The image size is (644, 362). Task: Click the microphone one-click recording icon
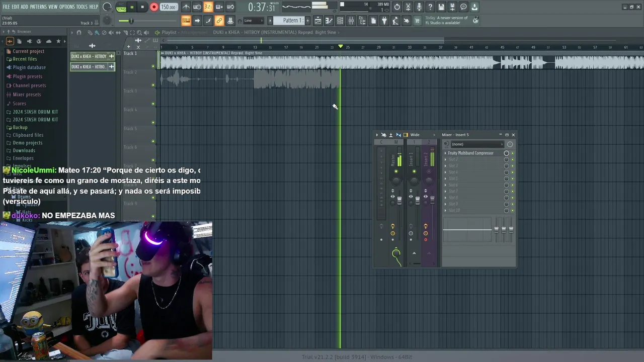(x=419, y=7)
